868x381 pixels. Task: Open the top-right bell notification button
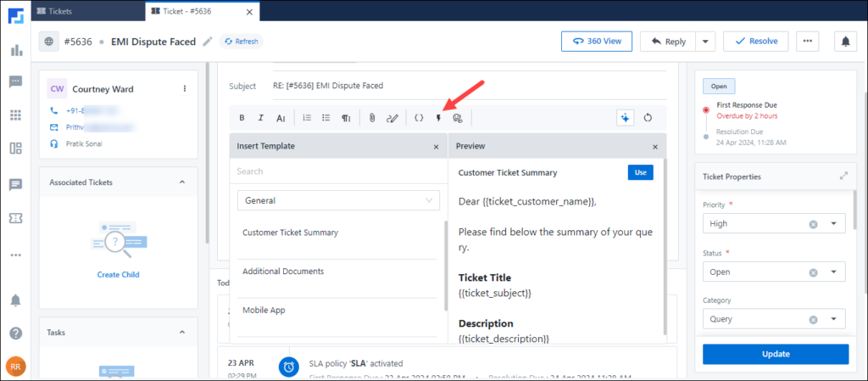[845, 42]
